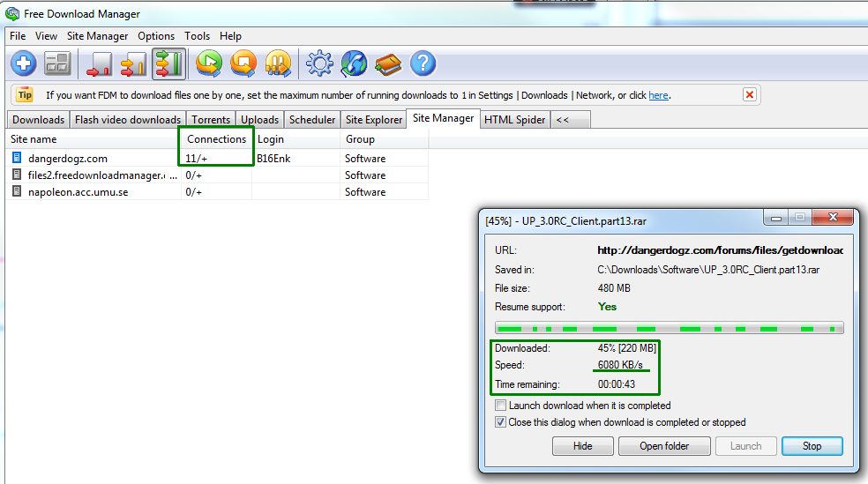This screenshot has width=868, height=484.
Task: Switch to the Site Explorer tab
Action: pos(374,120)
